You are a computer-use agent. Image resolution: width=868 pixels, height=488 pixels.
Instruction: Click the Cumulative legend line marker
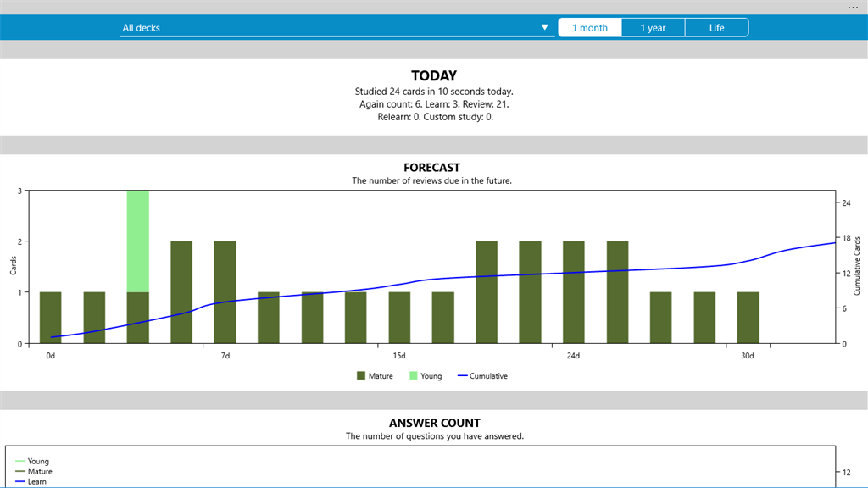[462, 375]
